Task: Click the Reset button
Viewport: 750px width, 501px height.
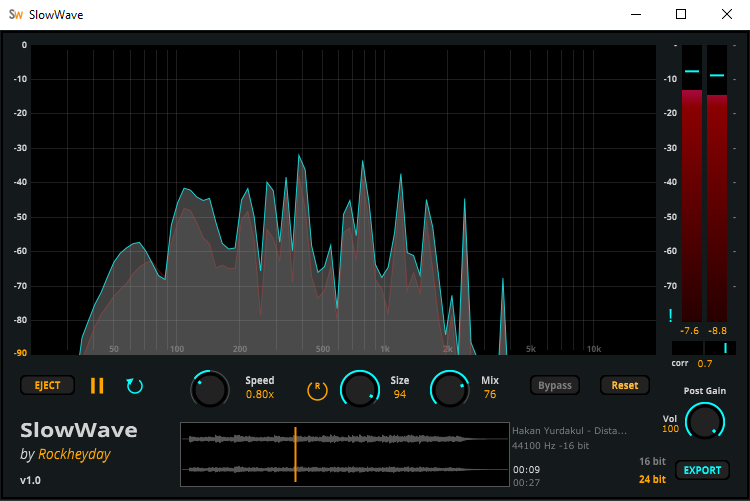Action: coord(625,385)
